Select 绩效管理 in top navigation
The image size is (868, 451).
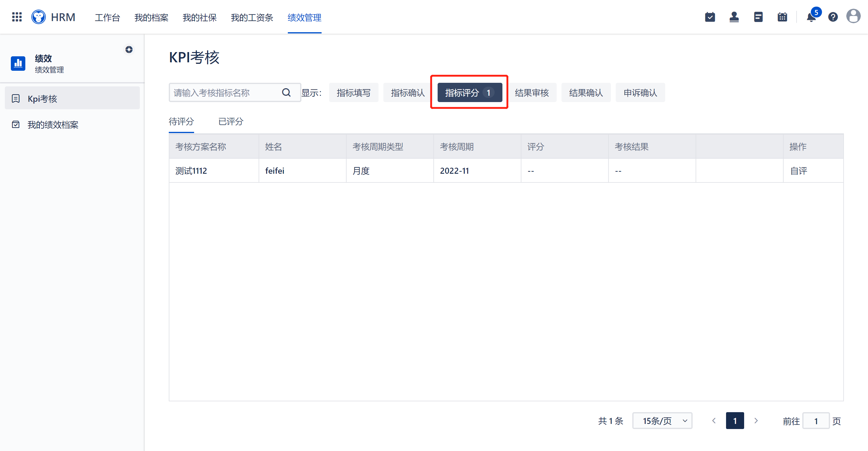305,17
